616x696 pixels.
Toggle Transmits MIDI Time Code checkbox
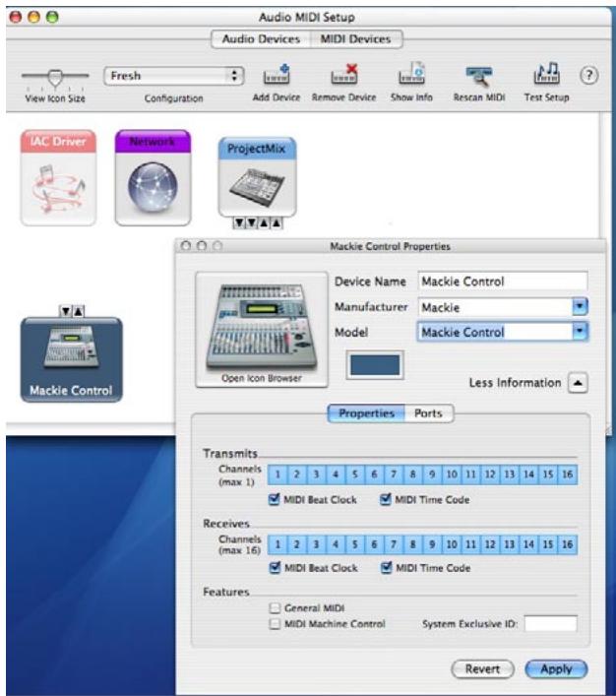(x=386, y=499)
